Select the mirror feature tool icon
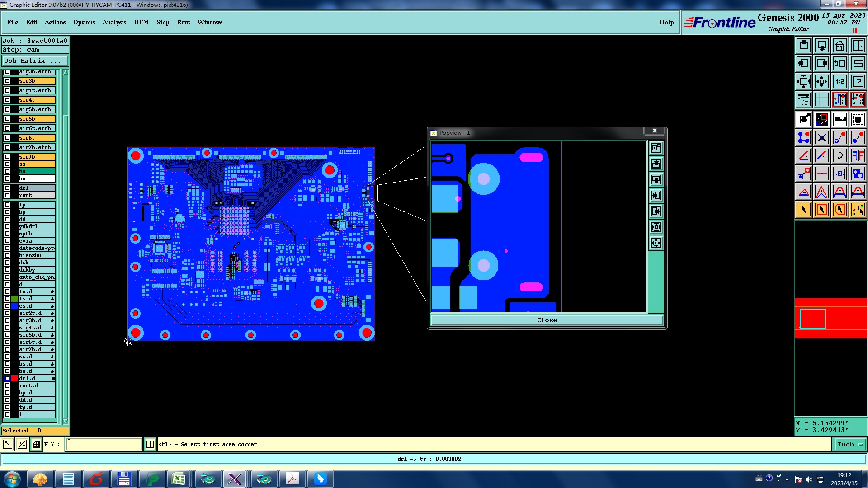This screenshot has width=868, height=488. [x=858, y=155]
